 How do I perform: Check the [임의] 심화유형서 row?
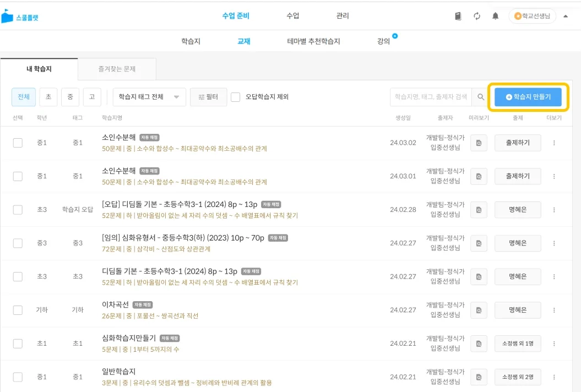tap(18, 243)
